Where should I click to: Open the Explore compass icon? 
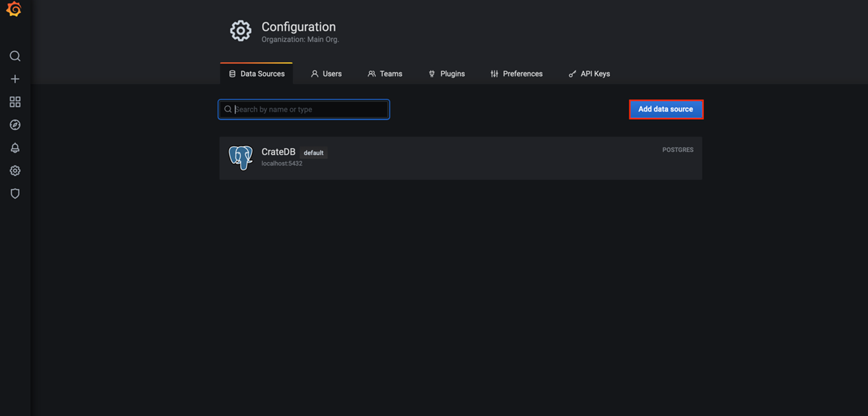click(15, 125)
